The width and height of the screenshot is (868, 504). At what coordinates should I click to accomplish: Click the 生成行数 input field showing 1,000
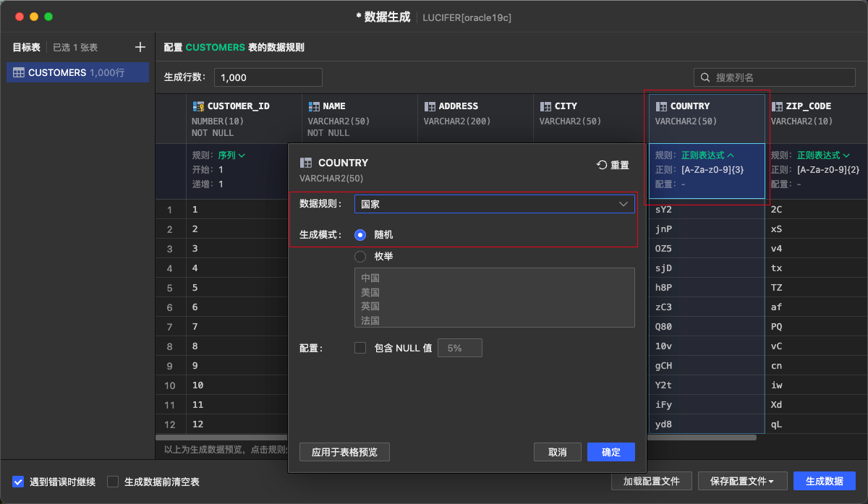[x=268, y=77]
